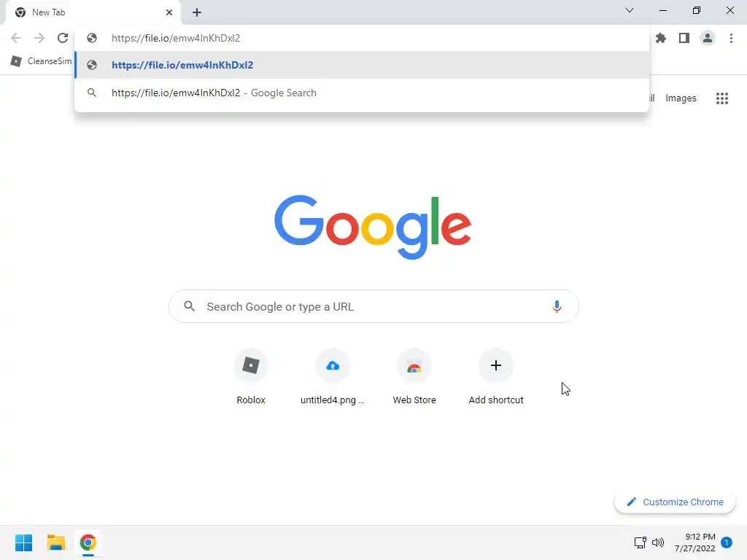The width and height of the screenshot is (747, 560).
Task: Click the magnifier icon in search box
Action: click(x=190, y=306)
